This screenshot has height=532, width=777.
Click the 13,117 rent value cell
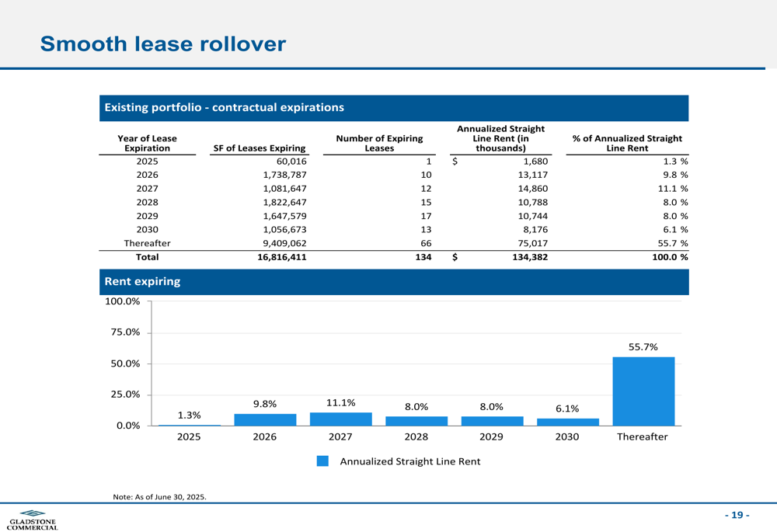pyautogui.click(x=533, y=175)
